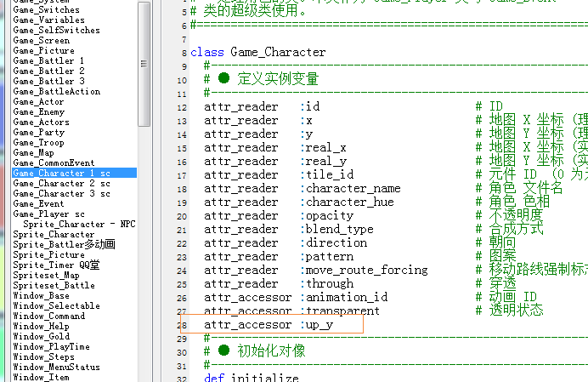The height and width of the screenshot is (382, 588).
Task: Open the Game_Event script
Action: pos(38,203)
